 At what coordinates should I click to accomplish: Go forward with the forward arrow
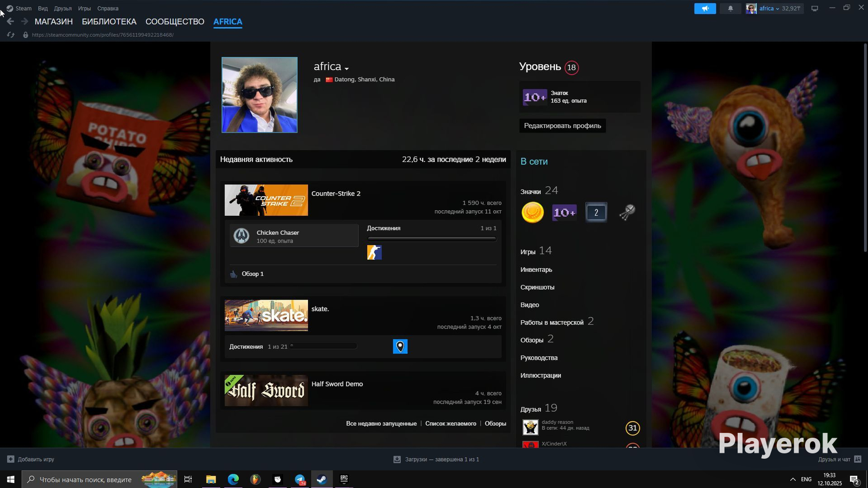[24, 21]
